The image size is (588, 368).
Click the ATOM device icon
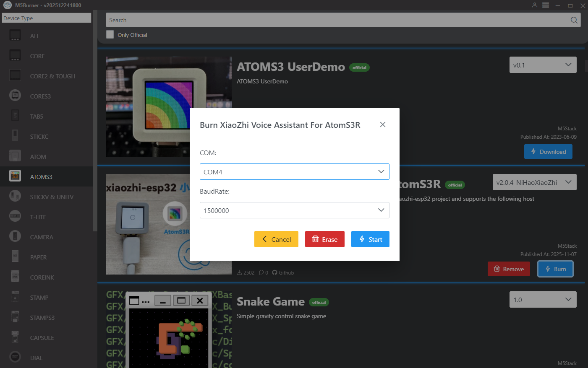(15, 156)
